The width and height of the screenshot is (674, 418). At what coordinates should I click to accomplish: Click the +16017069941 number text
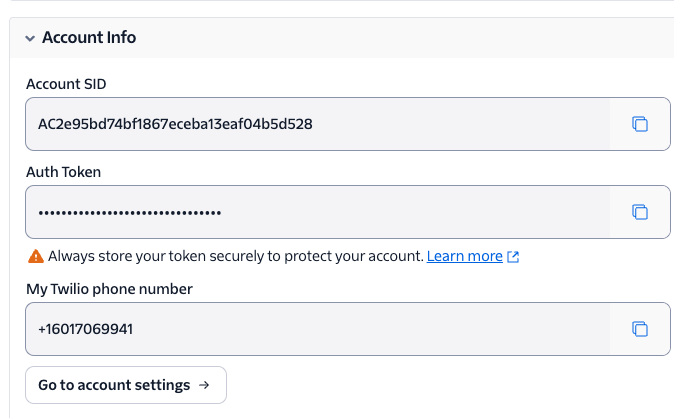(85, 329)
